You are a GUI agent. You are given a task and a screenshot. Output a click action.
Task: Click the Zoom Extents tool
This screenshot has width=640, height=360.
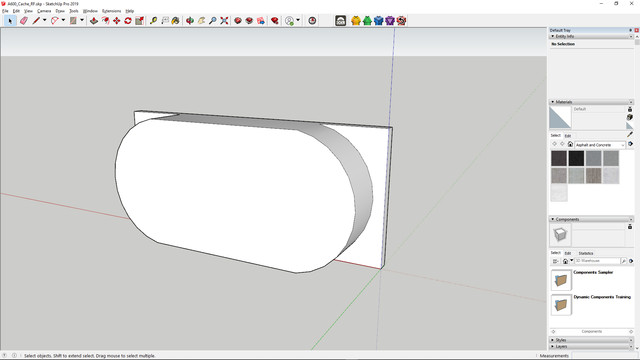[x=224, y=20]
